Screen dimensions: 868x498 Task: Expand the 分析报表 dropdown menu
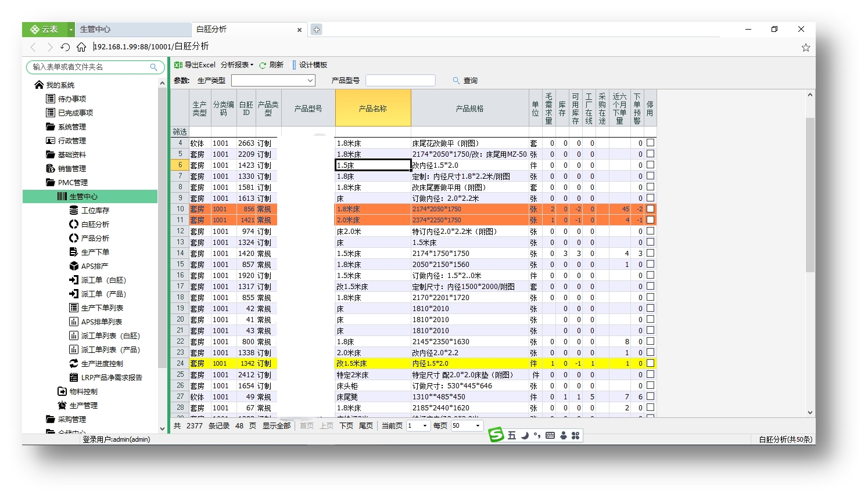pyautogui.click(x=237, y=65)
